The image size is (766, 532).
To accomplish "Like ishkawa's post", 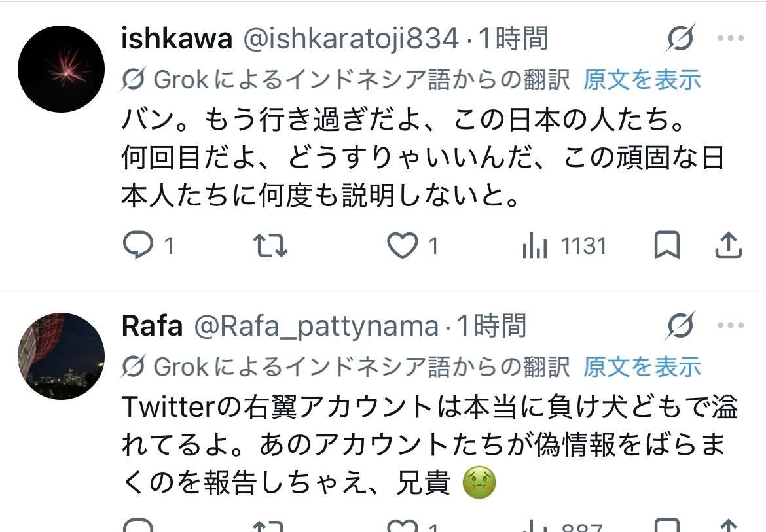I will point(412,245).
